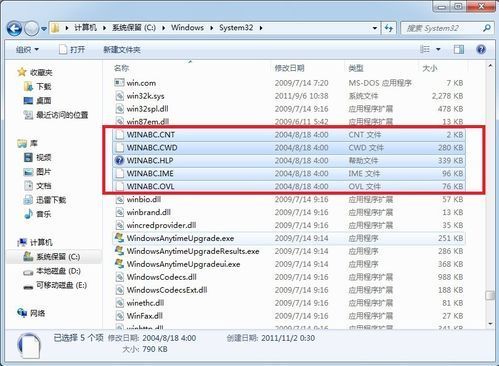Click the help question mark icon

point(481,49)
